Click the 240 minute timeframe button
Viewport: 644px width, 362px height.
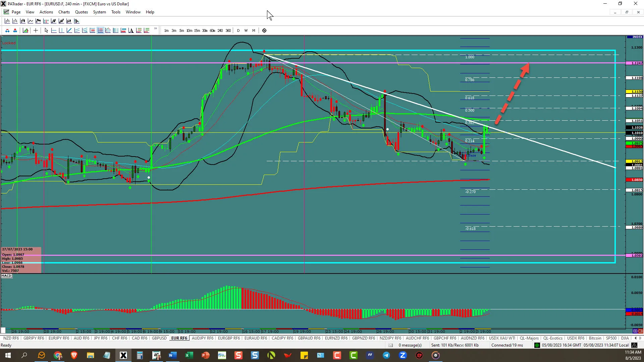pos(220,31)
